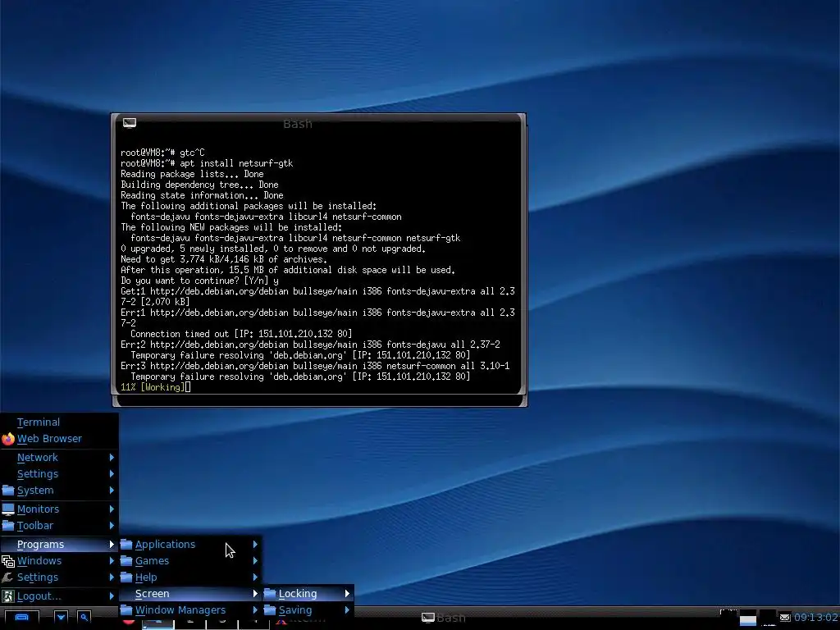
Task: Click the arrow next to Games
Action: point(255,561)
